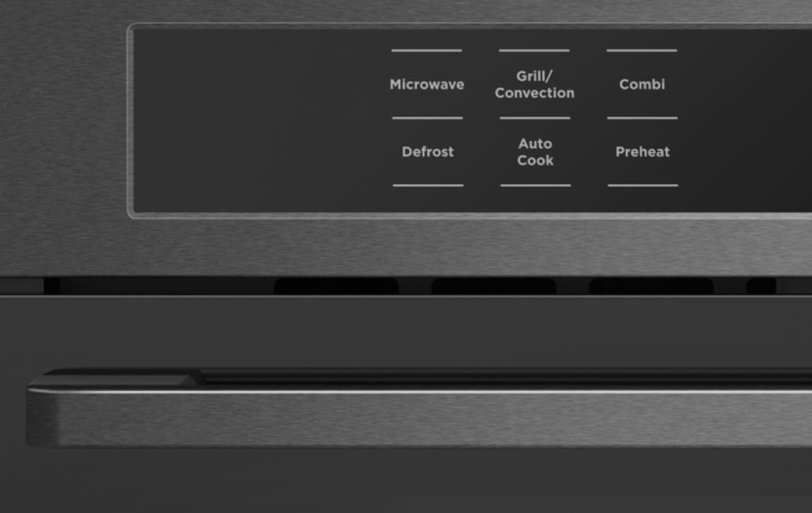Viewport: 812px width, 513px height.
Task: Select the Grill/Convection cooking mode
Action: pyautogui.click(x=534, y=85)
